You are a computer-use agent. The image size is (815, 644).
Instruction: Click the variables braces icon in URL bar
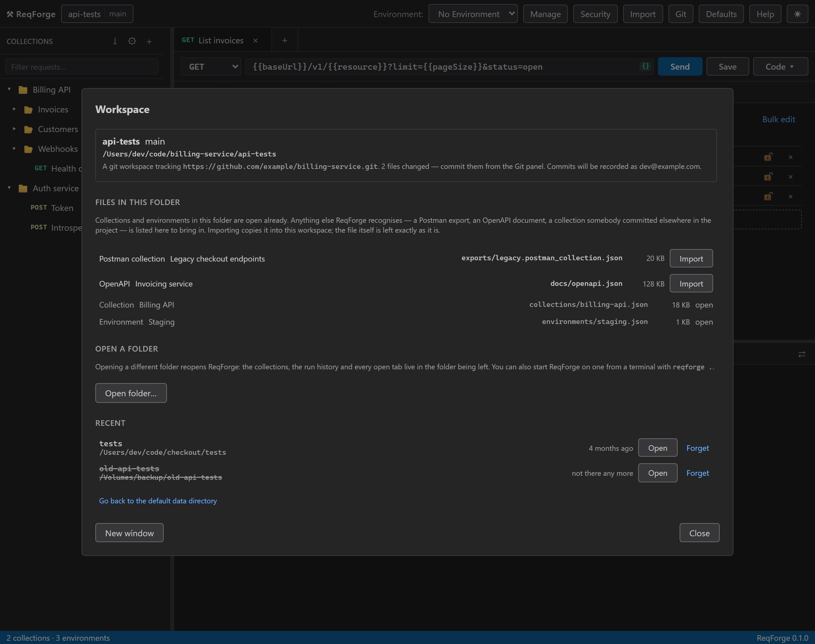pos(645,66)
